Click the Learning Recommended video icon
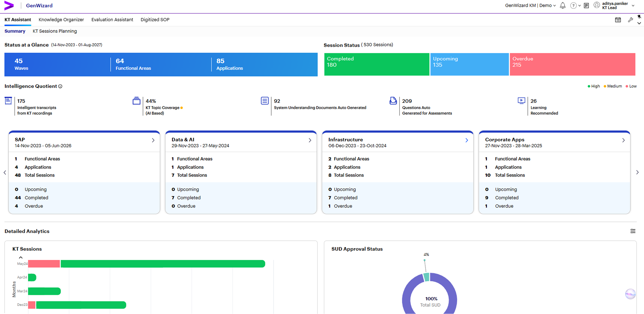 tap(521, 101)
